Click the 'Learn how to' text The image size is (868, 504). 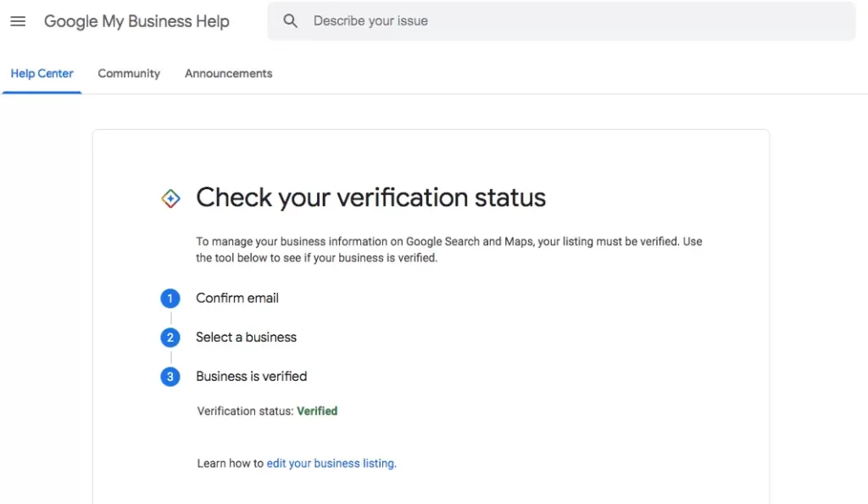point(231,463)
